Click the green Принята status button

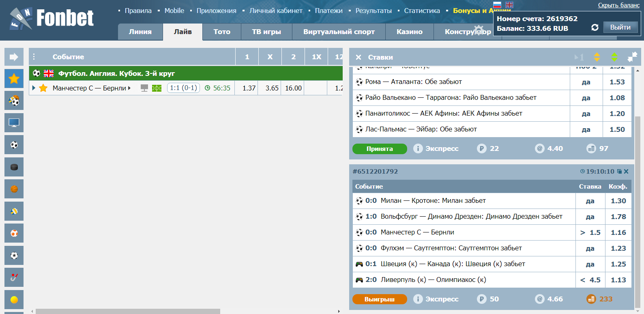(x=380, y=149)
